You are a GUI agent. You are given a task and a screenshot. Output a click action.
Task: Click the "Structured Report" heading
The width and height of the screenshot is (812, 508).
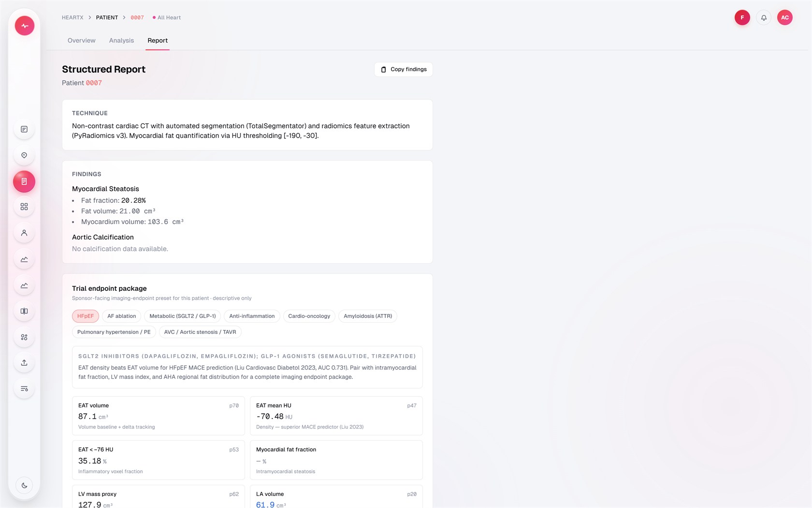click(x=103, y=69)
